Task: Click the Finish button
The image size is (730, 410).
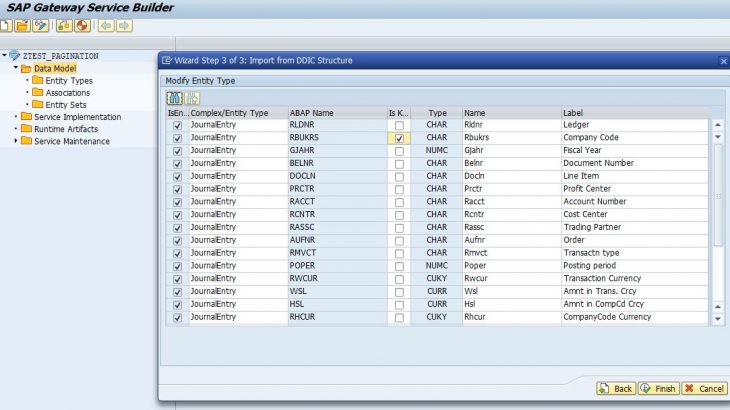Action: click(x=659, y=389)
